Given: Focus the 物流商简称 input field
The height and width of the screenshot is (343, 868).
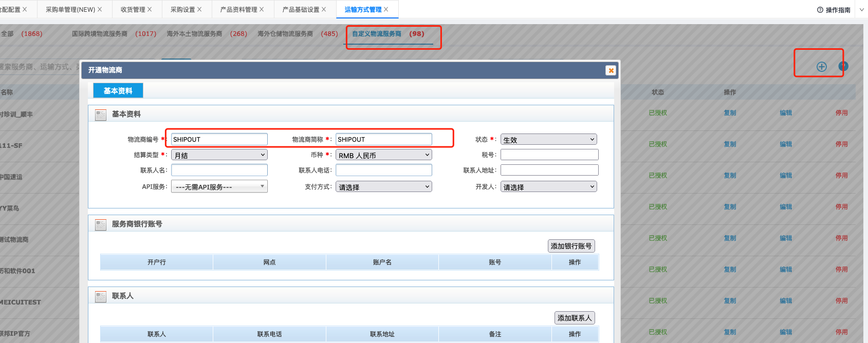Looking at the screenshot, I should tap(384, 139).
